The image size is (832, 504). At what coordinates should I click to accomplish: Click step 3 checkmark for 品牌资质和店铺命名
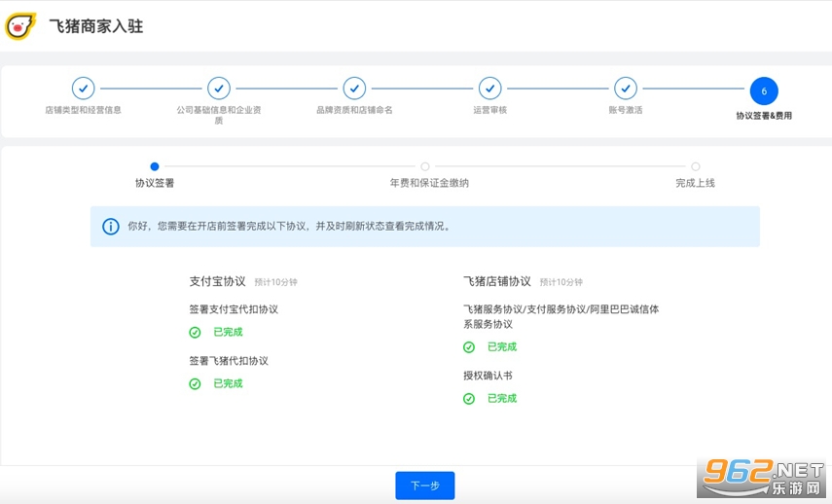click(x=354, y=89)
